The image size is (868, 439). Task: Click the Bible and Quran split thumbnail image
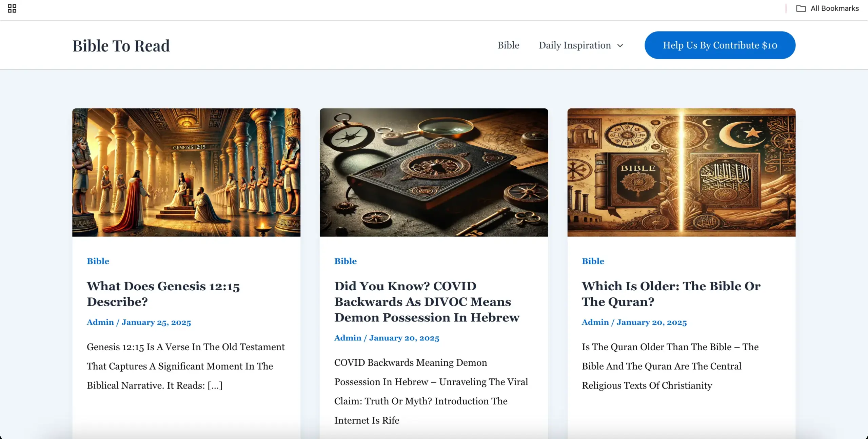click(x=681, y=172)
